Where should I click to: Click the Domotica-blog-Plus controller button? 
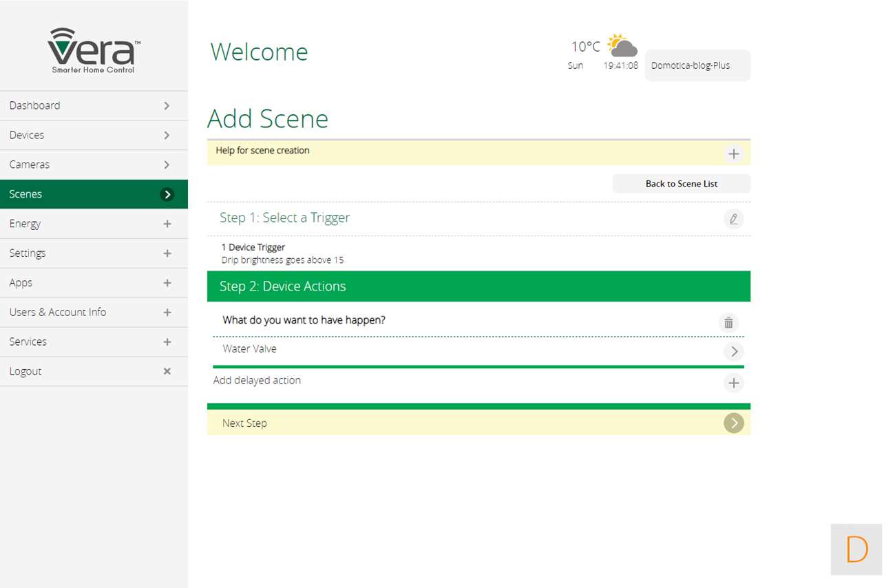pyautogui.click(x=697, y=65)
